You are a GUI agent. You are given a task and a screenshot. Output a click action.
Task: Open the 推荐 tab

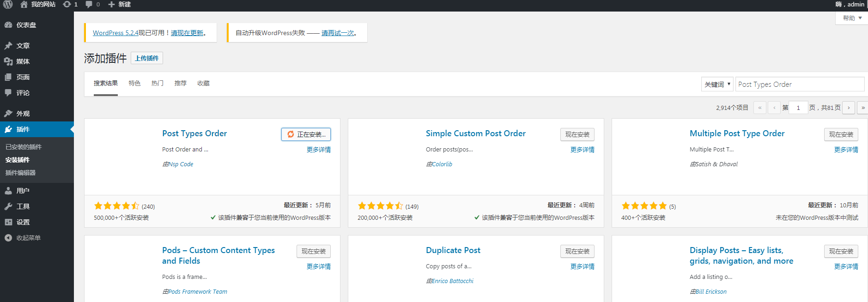(181, 84)
